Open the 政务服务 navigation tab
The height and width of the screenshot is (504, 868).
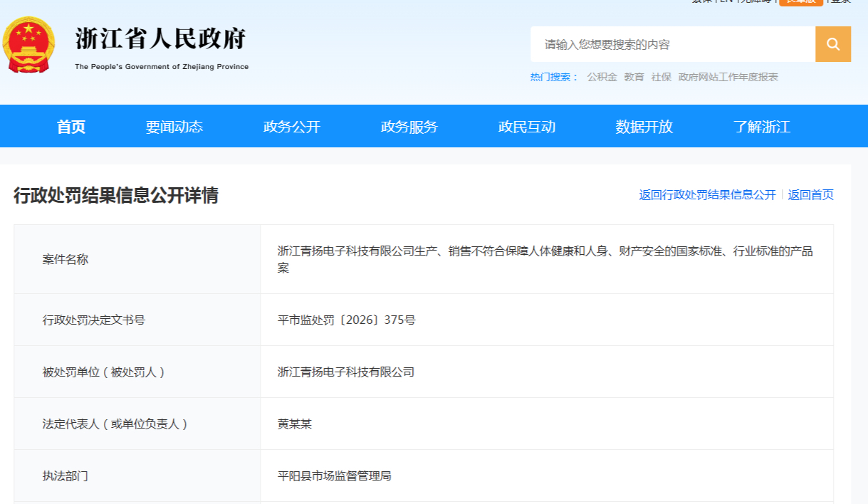409,127
